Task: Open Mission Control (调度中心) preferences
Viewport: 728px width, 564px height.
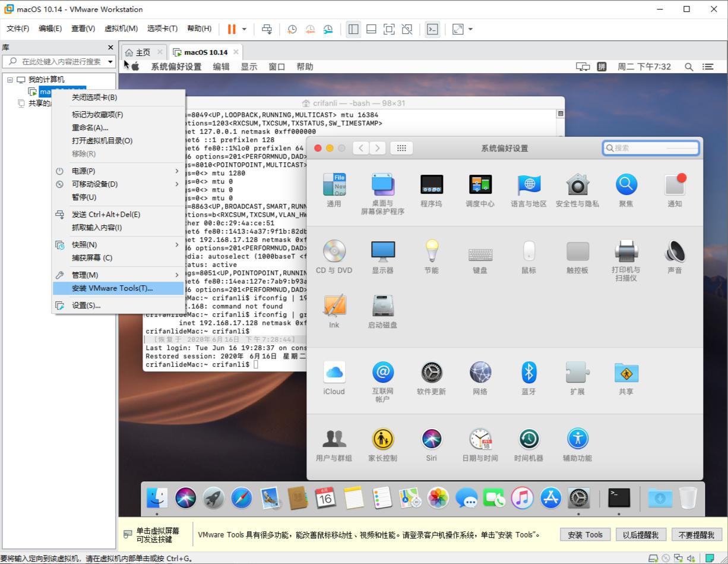Action: point(480,185)
